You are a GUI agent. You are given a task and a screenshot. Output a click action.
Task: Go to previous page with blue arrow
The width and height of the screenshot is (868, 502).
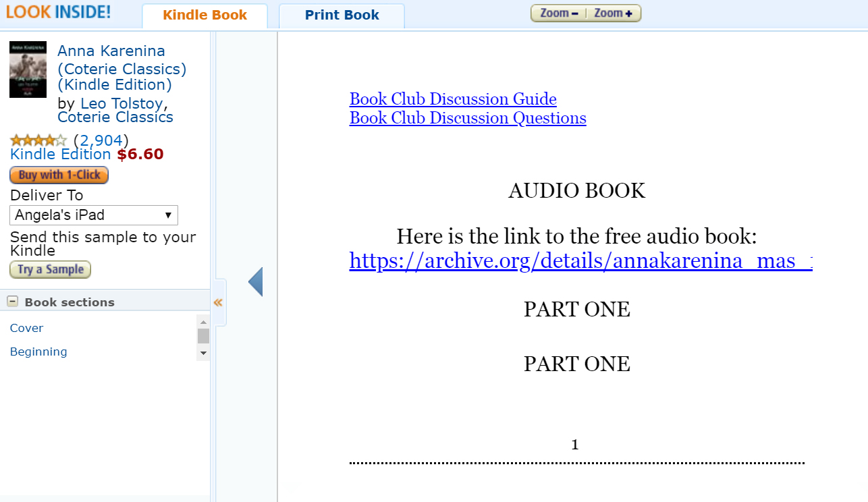[x=255, y=282]
